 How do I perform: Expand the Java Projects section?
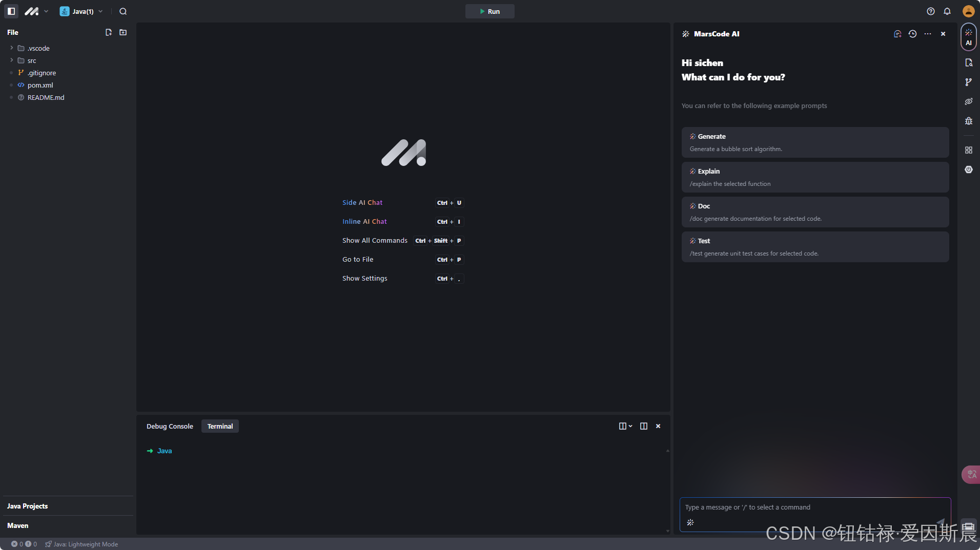coord(68,506)
